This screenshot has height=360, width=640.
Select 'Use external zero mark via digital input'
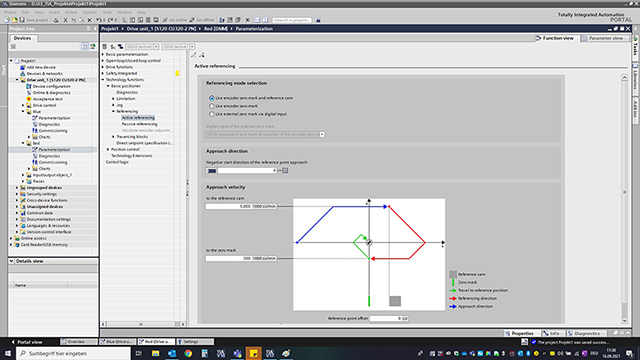pos(211,114)
